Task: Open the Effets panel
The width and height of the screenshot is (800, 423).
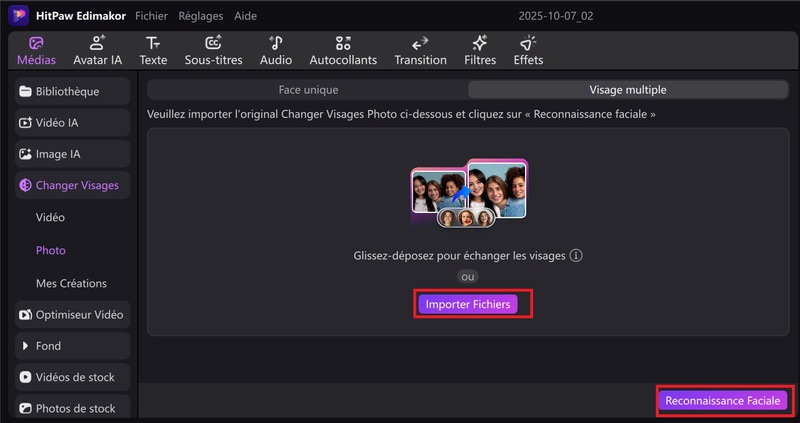Action: click(528, 50)
